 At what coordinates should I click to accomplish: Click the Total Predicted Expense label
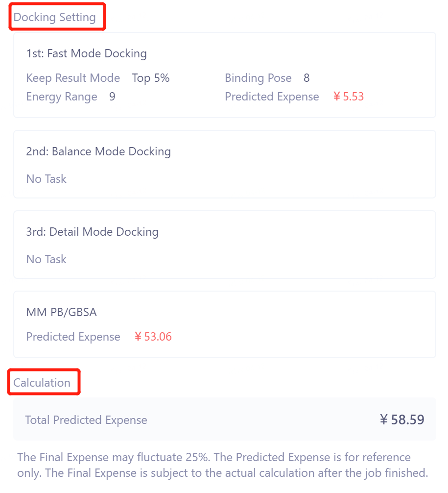tap(86, 420)
